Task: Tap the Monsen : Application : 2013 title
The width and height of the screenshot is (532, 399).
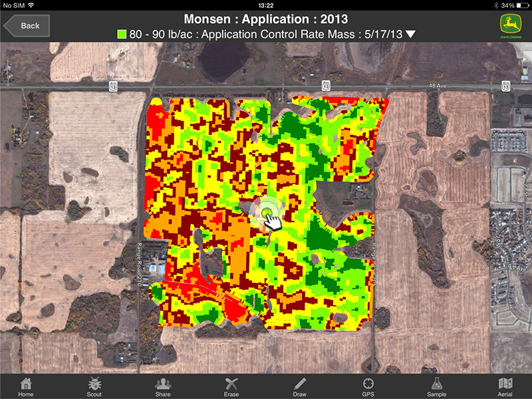Action: pos(266,19)
